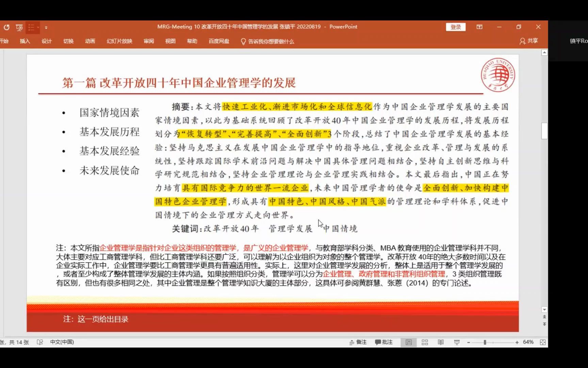Click highlighted text 具有国际竞争力的世界一流企业
This screenshot has width=588, height=368.
(x=245, y=188)
